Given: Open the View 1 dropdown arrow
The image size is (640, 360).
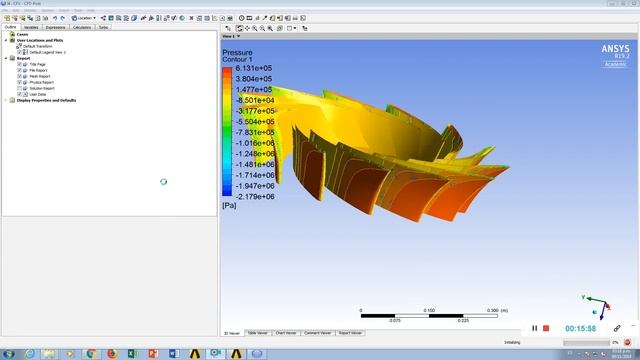Looking at the screenshot, I should pos(238,36).
